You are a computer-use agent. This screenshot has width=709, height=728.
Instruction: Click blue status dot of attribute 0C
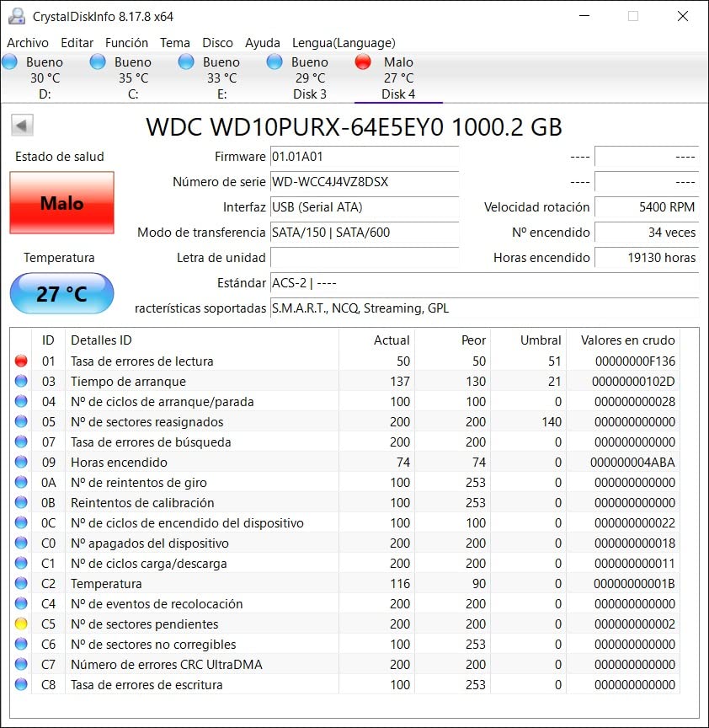coord(21,522)
